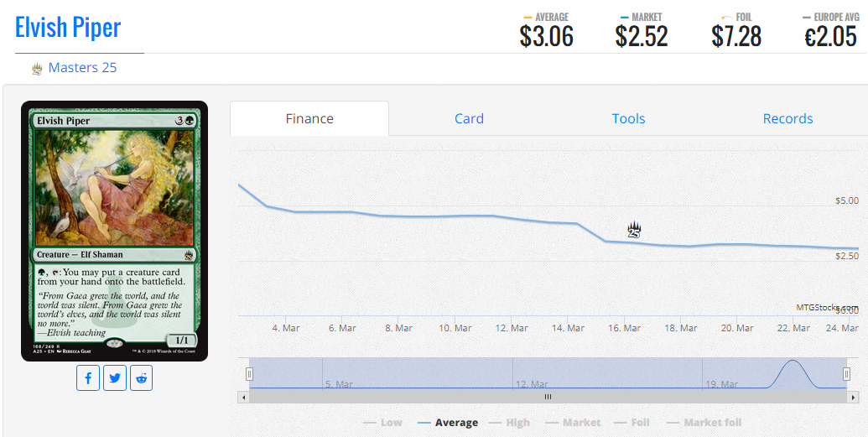Click the navigator scrollbar left arrow
Screen dimensions: 868x437
point(243,397)
